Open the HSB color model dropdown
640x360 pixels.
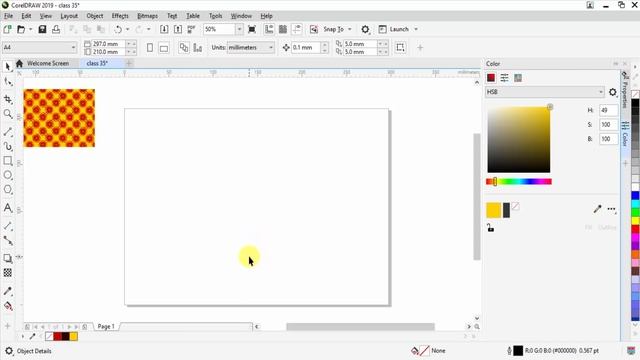544,92
